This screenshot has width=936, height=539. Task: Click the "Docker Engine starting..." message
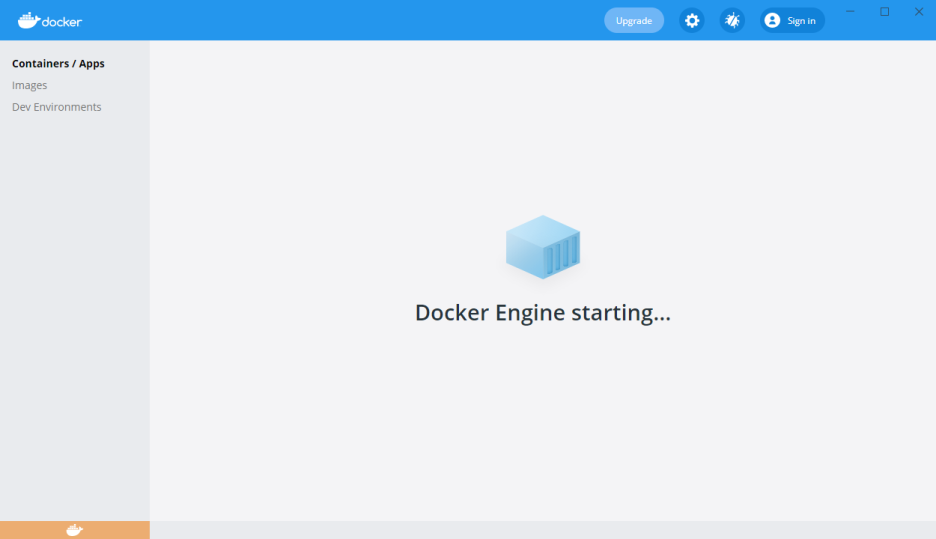(x=543, y=313)
